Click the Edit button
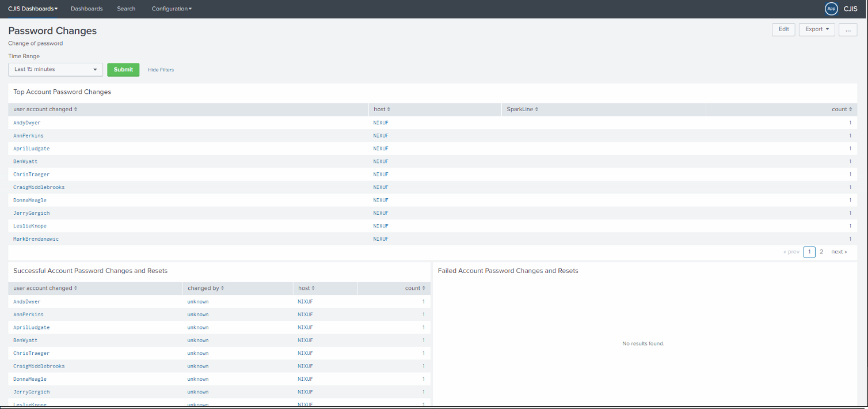868x409 pixels. pos(783,29)
